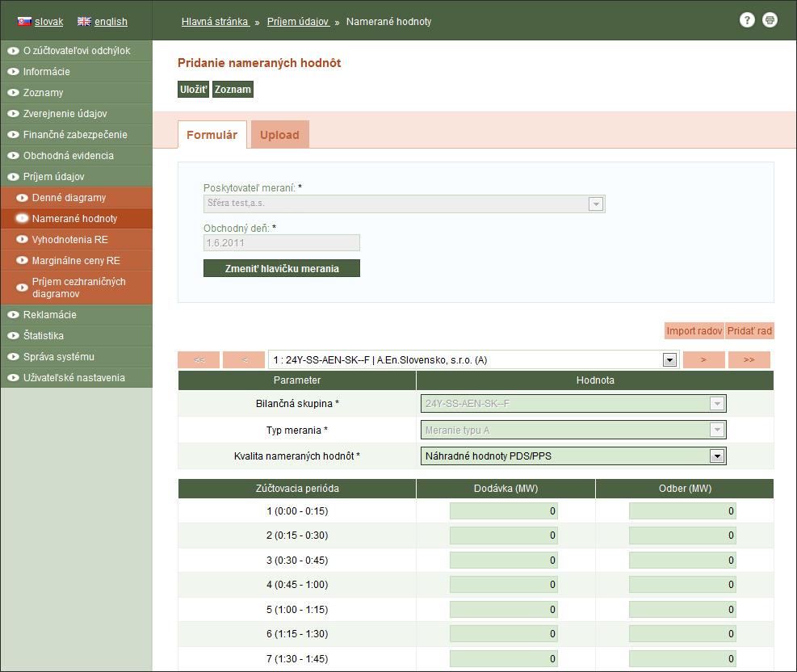Click eye icon beside Marginálne ceny RE

(22, 260)
